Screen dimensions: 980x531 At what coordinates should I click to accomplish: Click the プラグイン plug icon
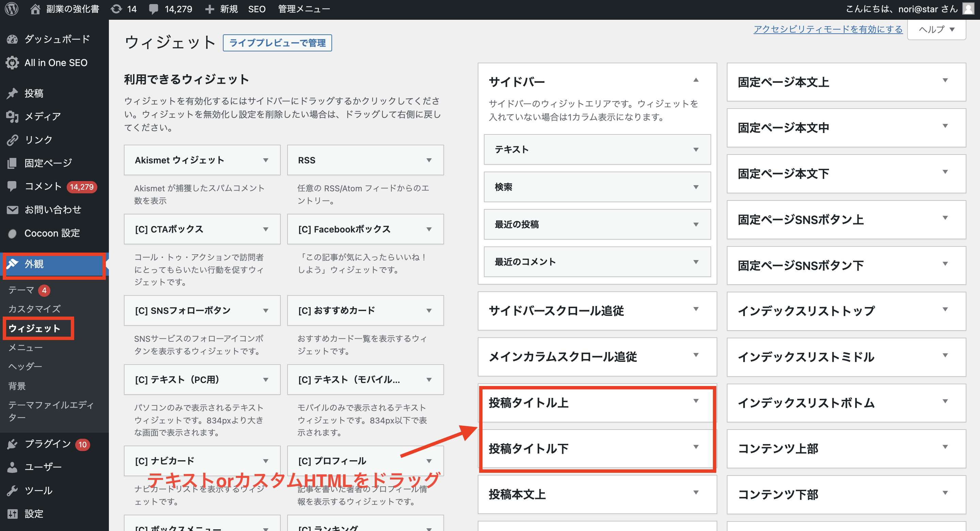[12, 444]
